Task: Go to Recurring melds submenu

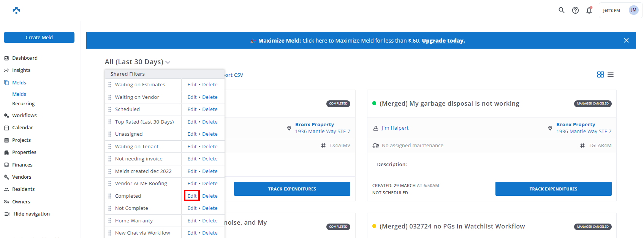Action: point(23,104)
